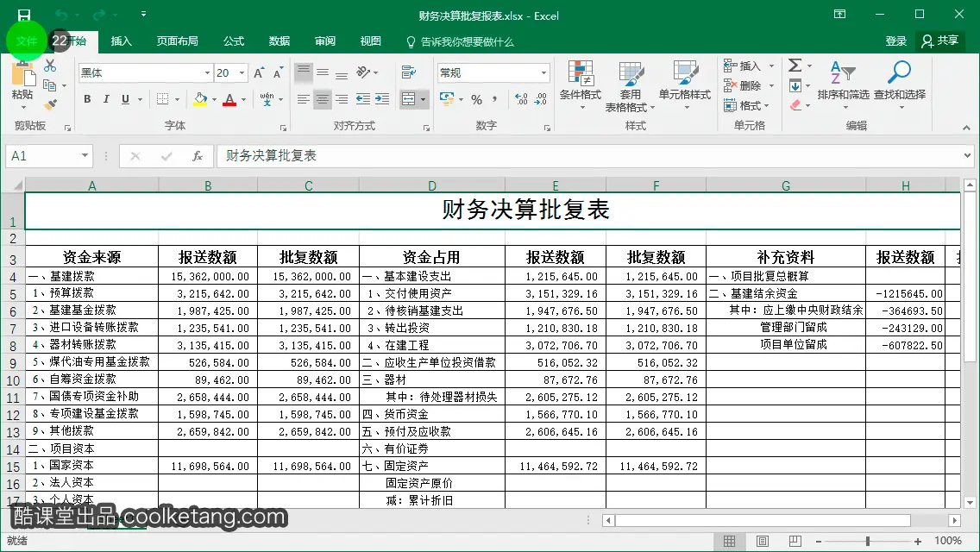Open the 视图 tab
Screen dimensions: 980x552
pos(371,41)
